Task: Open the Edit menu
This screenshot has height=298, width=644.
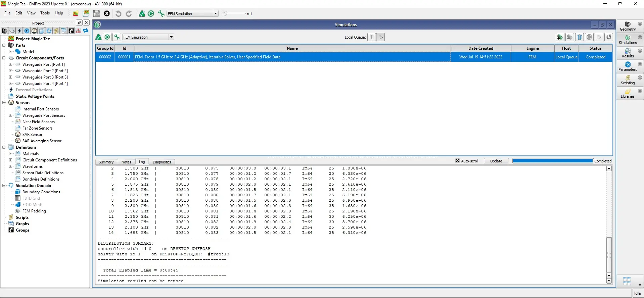Action: click(x=19, y=13)
